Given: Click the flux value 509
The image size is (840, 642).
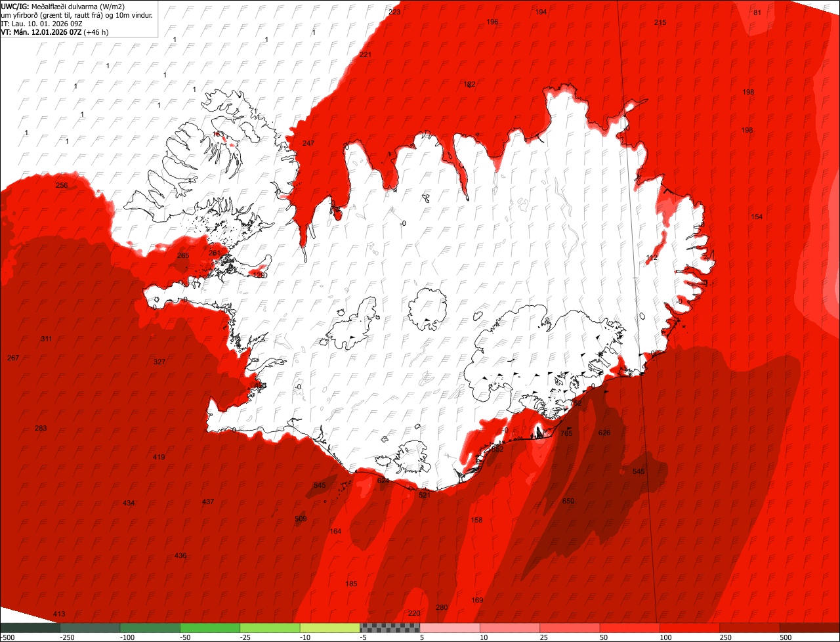Looking at the screenshot, I should (301, 519).
